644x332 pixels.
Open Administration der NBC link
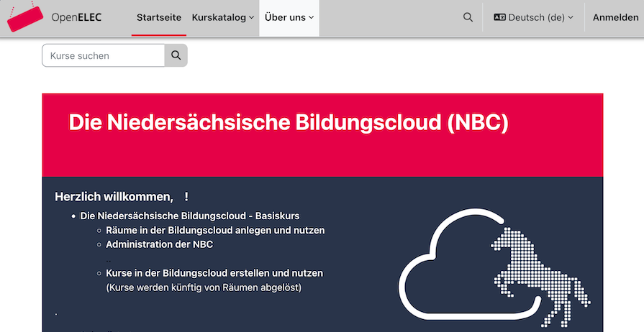coord(159,244)
